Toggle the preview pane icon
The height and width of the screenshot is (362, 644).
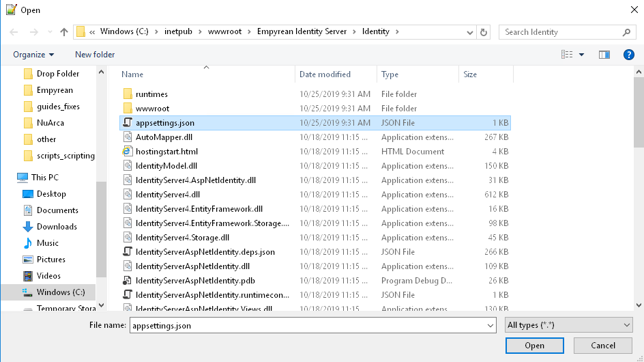(604, 55)
